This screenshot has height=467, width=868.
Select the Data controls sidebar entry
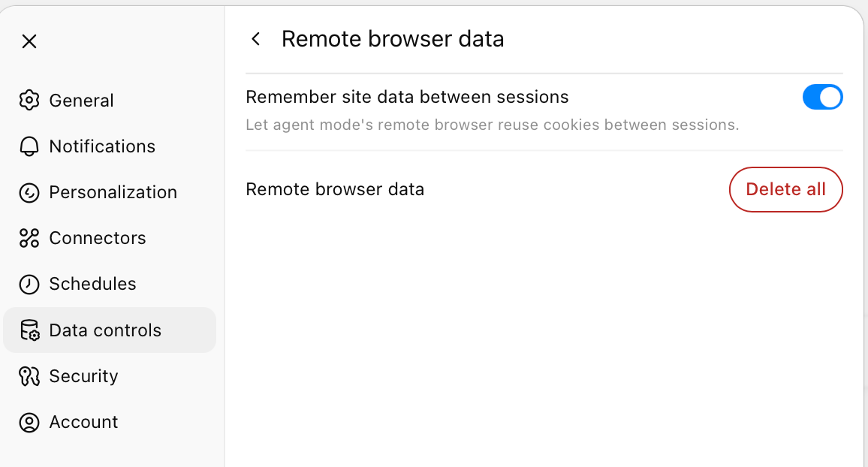[x=105, y=330]
